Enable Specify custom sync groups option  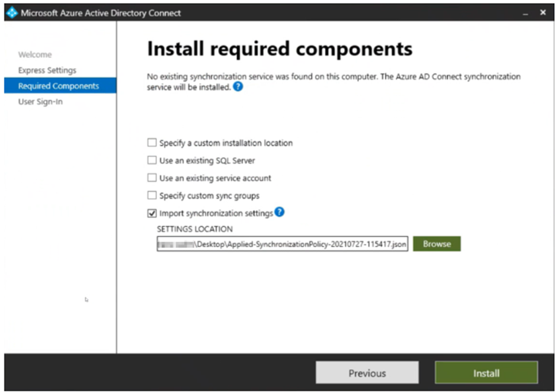(x=152, y=195)
